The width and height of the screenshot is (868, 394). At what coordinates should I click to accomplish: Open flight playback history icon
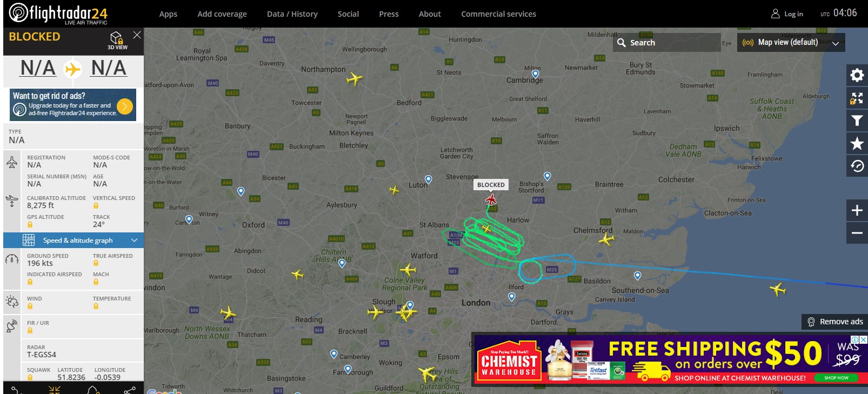pos(857,166)
